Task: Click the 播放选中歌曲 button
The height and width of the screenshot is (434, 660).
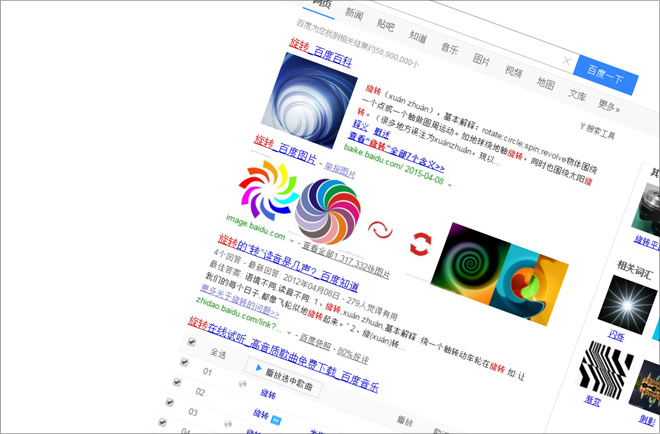Action: click(x=284, y=378)
